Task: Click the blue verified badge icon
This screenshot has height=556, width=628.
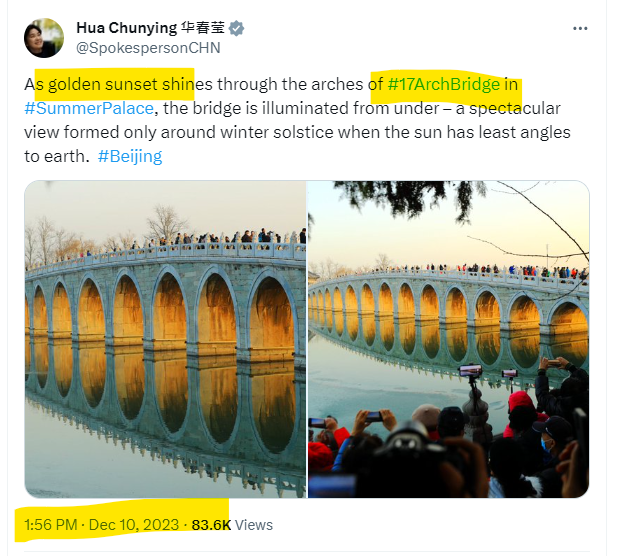Action: (236, 28)
